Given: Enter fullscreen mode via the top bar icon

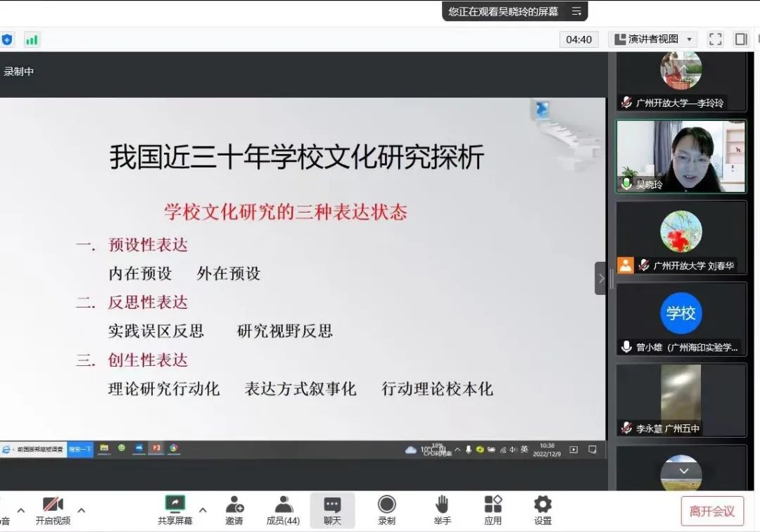Looking at the screenshot, I should 715,39.
